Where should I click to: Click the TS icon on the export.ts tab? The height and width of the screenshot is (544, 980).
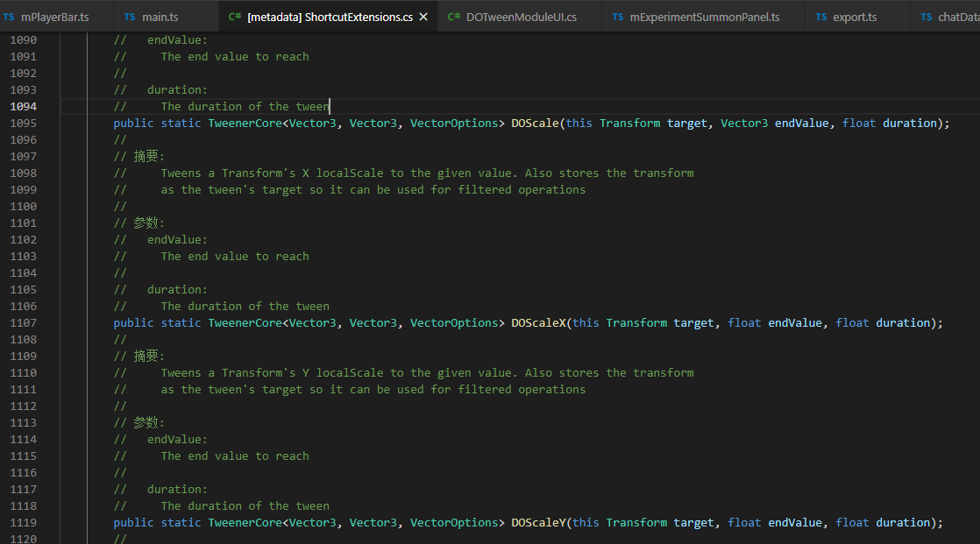coord(823,16)
